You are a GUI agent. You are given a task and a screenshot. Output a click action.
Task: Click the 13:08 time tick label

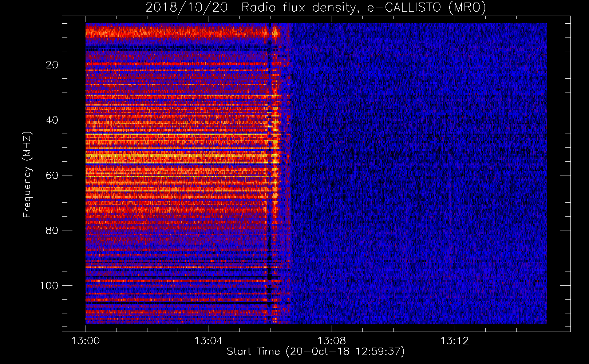click(x=332, y=341)
